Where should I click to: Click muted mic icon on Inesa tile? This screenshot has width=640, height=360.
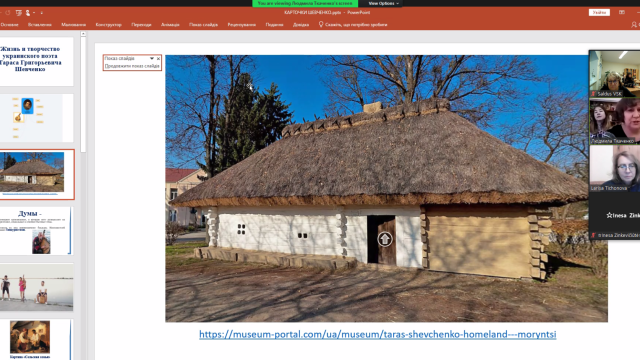coord(593,235)
